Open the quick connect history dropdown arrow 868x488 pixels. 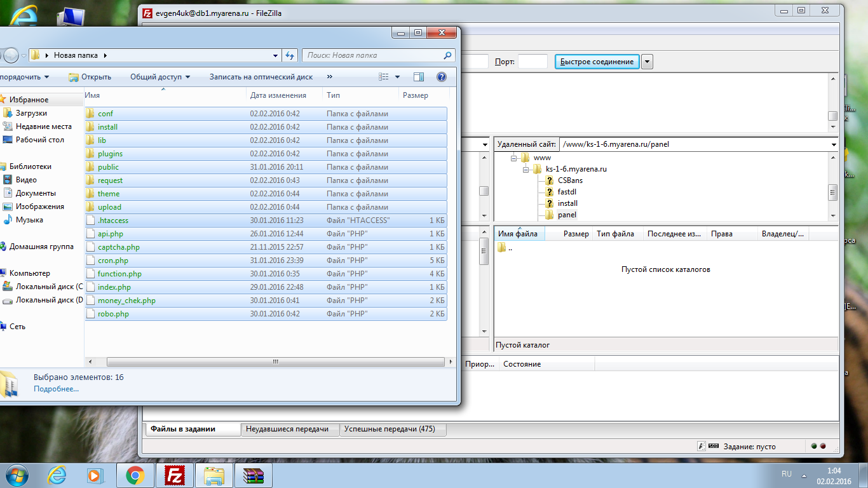point(647,62)
